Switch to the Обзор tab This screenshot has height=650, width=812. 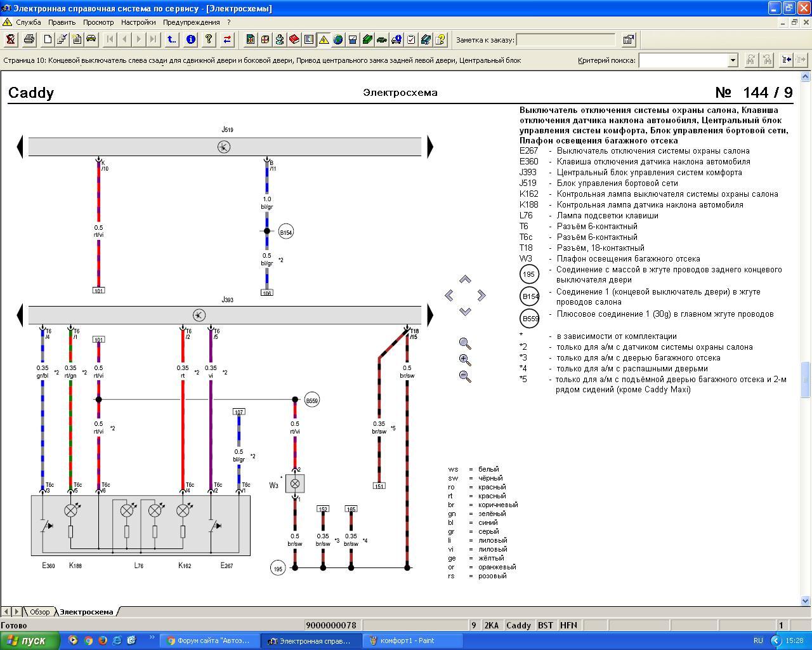(x=39, y=612)
